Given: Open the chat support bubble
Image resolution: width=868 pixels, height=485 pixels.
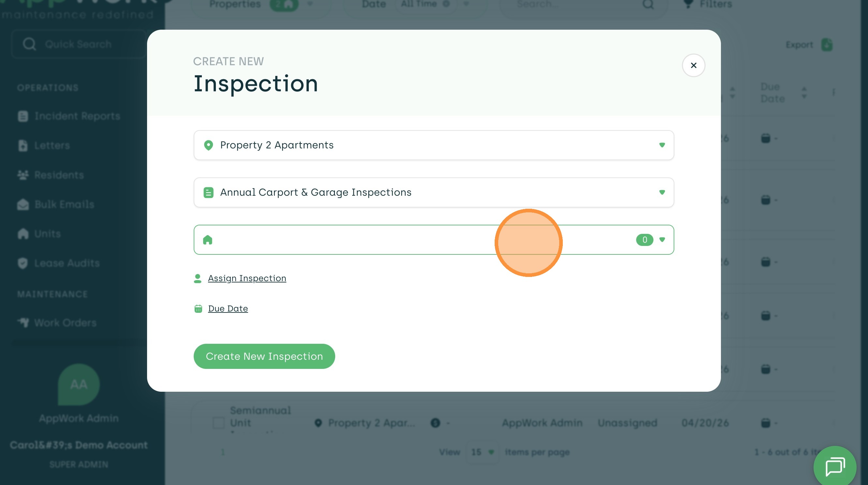Looking at the screenshot, I should (834, 467).
